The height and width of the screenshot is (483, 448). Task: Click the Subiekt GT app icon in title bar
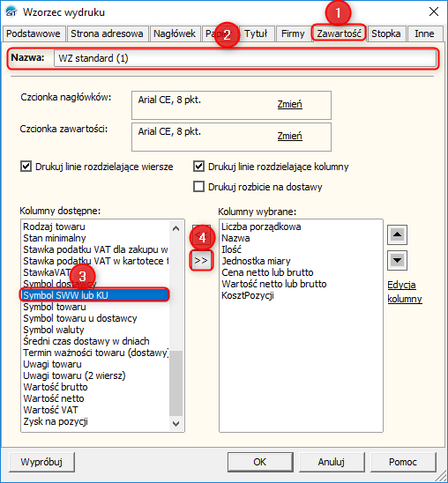11,11
